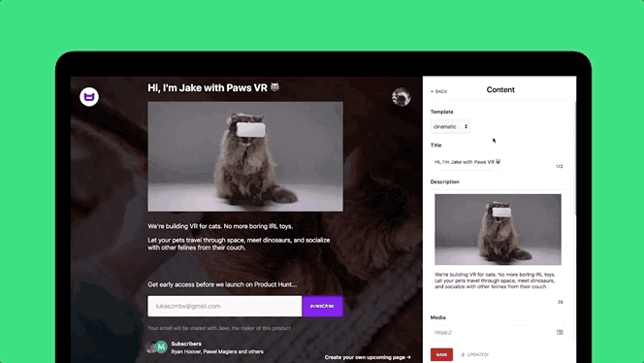Image resolution: width=644 pixels, height=363 pixels.
Task: Click the subscriber avatars icon
Action: click(x=156, y=346)
